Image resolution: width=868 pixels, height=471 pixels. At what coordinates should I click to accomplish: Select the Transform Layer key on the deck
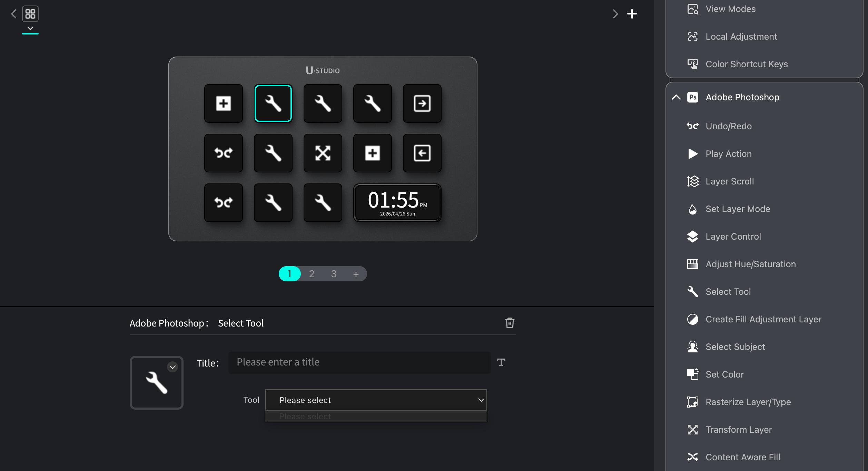tap(323, 153)
